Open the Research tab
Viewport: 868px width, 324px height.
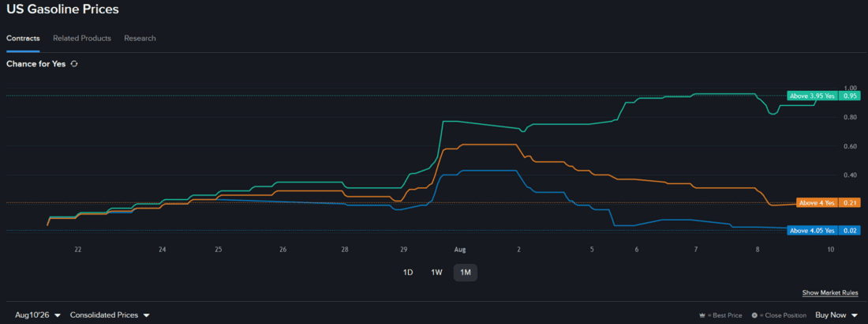(140, 38)
